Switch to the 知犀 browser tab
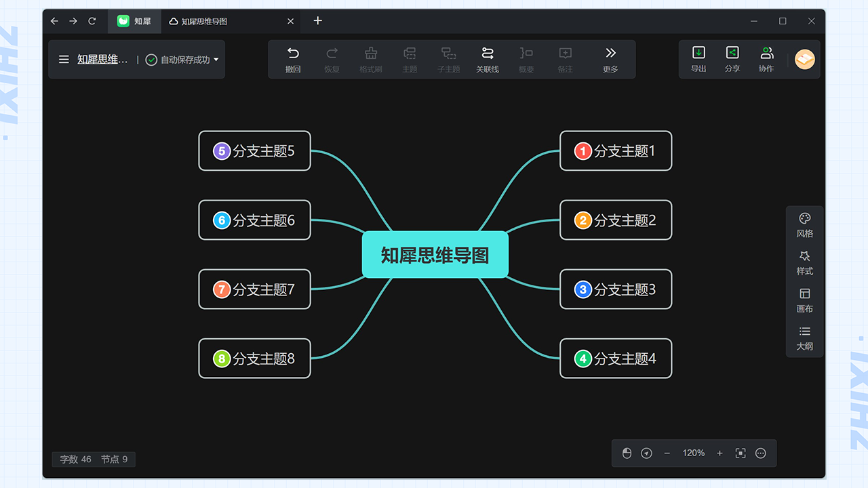 coord(134,21)
